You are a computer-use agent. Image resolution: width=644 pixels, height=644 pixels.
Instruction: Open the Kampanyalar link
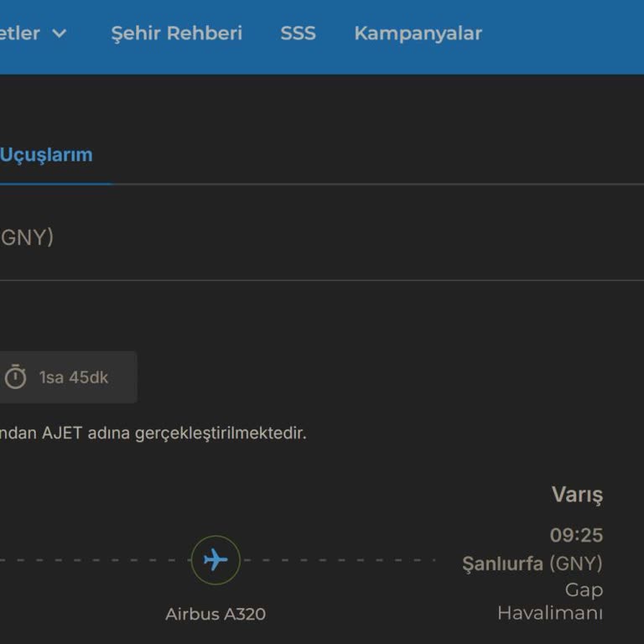click(x=418, y=34)
